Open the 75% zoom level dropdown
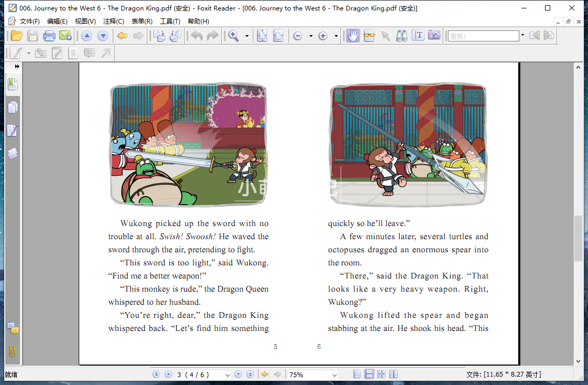The height and width of the screenshot is (385, 588). tap(334, 375)
